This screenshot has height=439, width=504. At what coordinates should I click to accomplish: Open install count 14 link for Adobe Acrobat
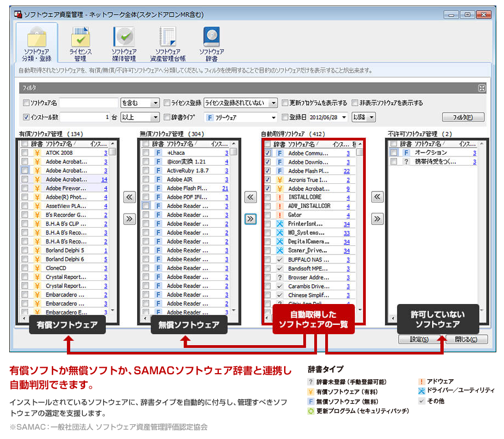point(104,179)
